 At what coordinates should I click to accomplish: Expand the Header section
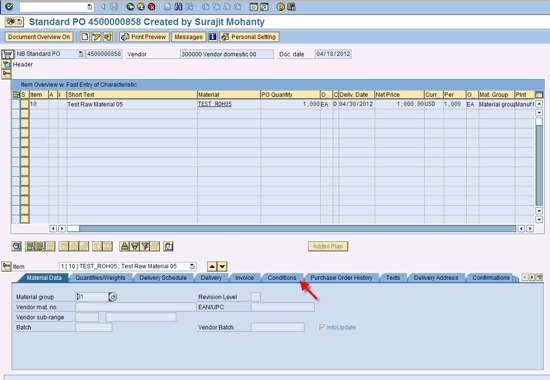[7, 65]
